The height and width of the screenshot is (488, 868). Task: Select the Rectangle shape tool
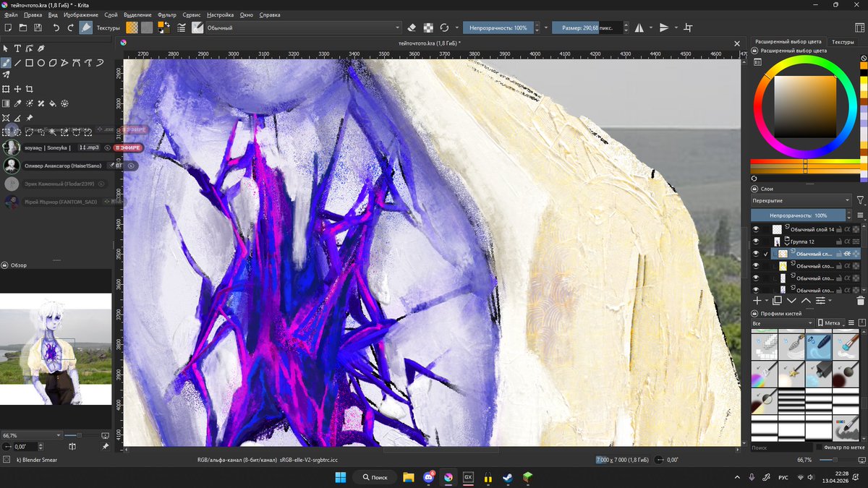pos(30,63)
